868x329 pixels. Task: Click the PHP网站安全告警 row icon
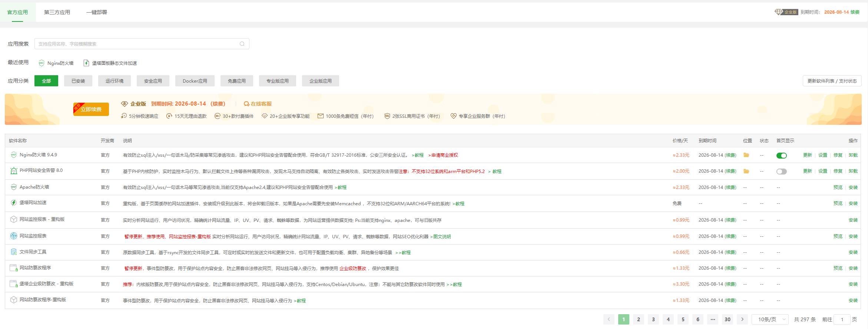click(x=14, y=171)
